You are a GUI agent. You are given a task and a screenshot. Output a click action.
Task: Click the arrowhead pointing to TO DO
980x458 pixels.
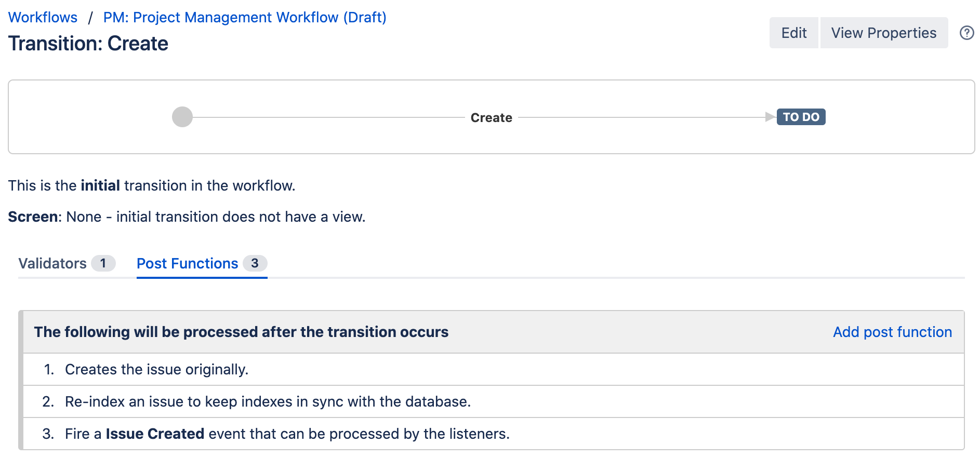(770, 117)
